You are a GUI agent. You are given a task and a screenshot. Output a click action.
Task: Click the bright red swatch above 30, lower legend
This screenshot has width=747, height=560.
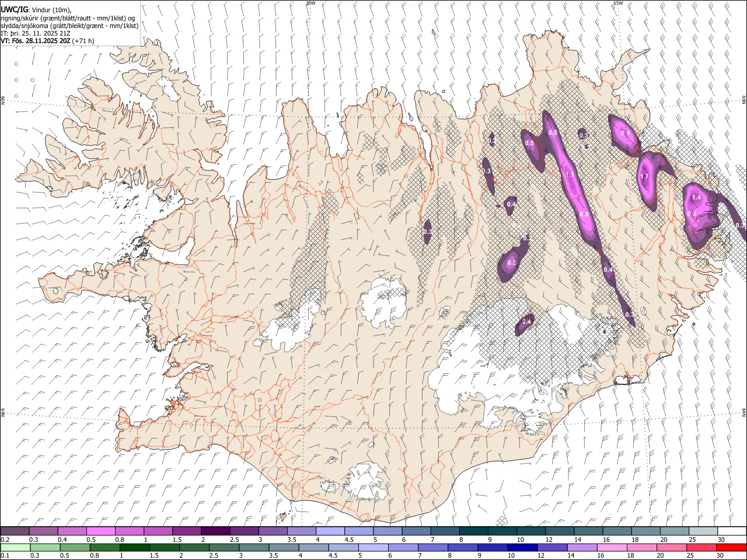[731, 547]
